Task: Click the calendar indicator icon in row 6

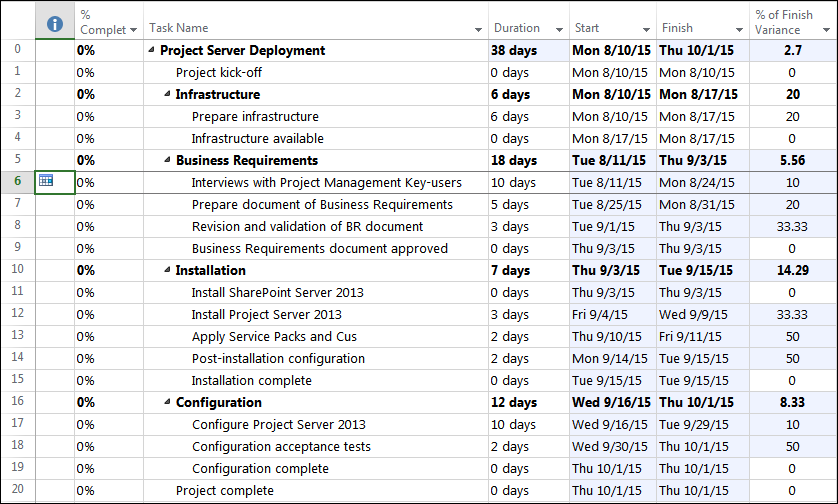Action: [x=46, y=180]
